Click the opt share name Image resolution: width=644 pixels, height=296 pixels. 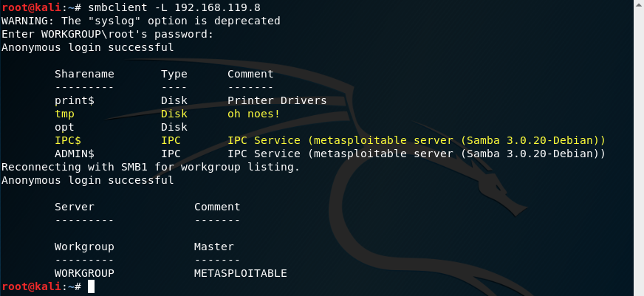(65, 127)
